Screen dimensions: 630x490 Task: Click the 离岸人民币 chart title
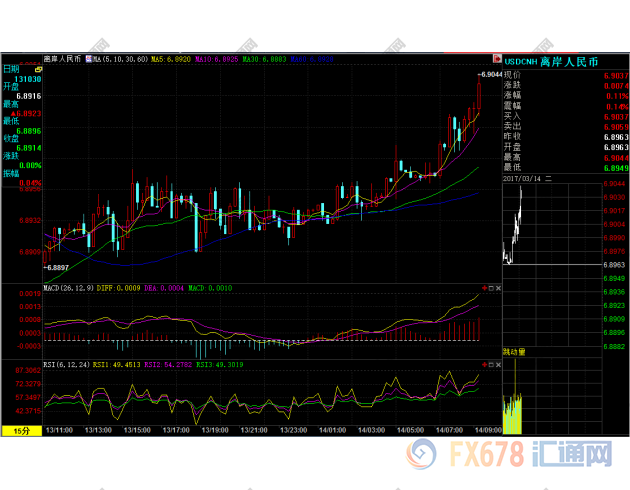[x=62, y=59]
